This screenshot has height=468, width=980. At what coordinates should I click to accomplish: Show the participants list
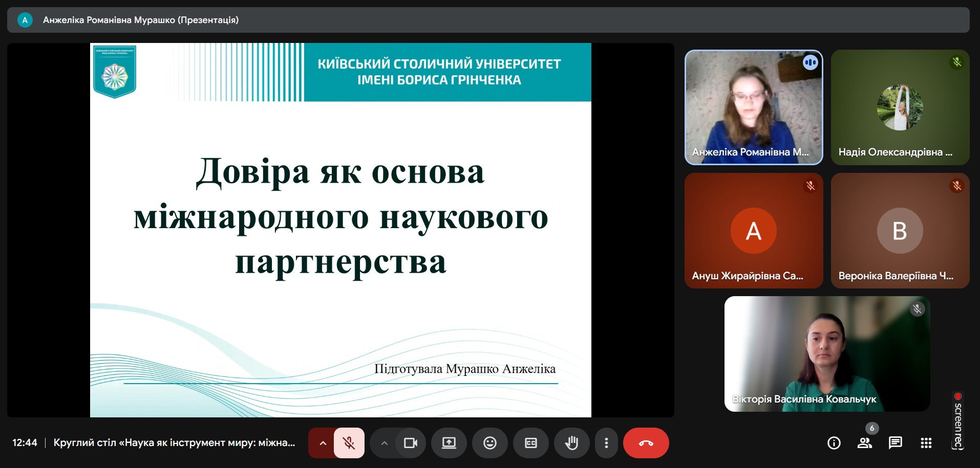[865, 443]
